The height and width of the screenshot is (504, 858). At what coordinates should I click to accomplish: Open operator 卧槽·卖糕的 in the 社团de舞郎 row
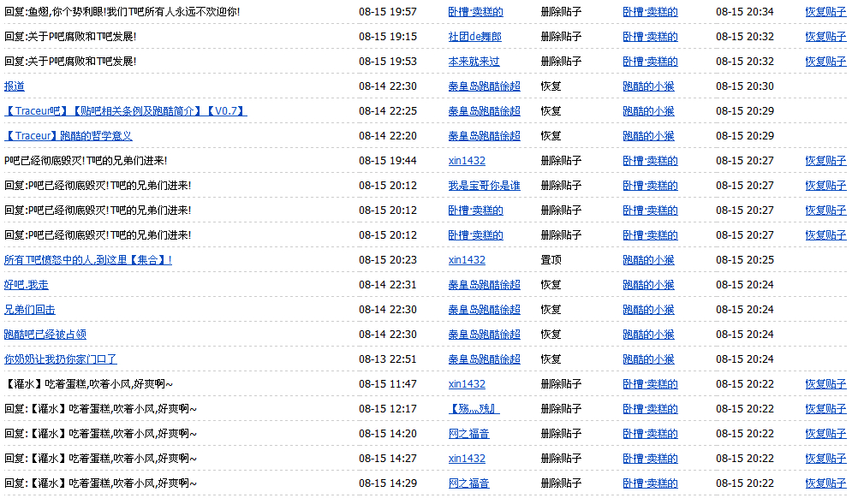[650, 37]
